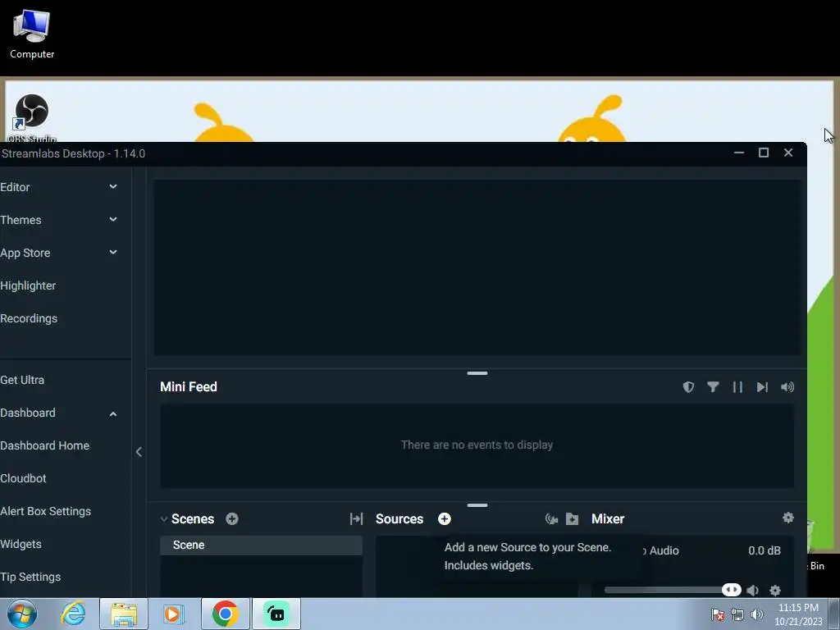Open the scene collections dropdown arrow

tap(164, 518)
